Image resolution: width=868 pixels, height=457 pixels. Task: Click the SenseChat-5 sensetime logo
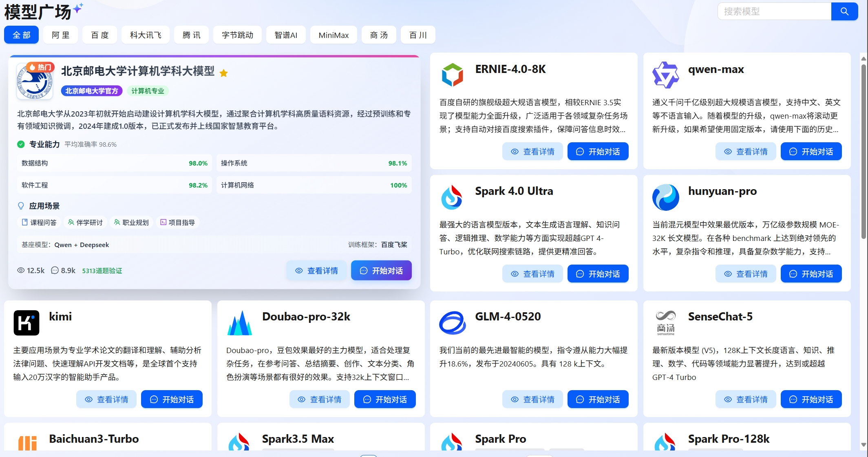click(x=665, y=323)
